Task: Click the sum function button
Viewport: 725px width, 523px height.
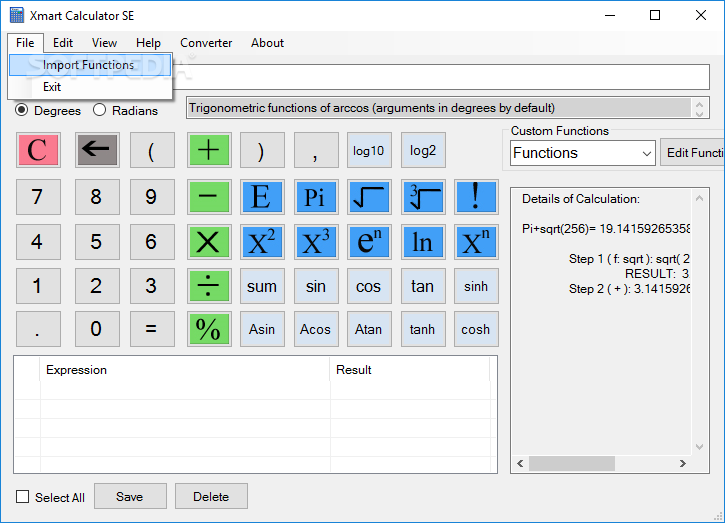Action: [262, 286]
